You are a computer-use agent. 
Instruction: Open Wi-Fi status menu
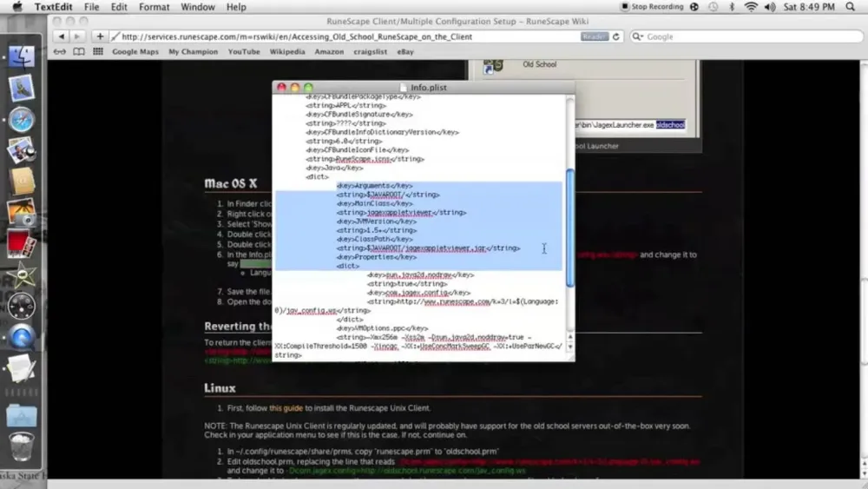click(751, 7)
